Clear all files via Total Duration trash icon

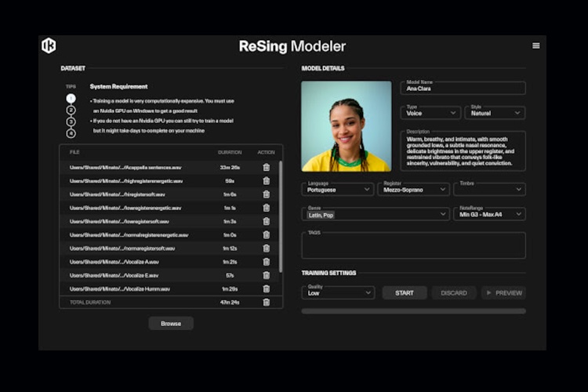267,303
